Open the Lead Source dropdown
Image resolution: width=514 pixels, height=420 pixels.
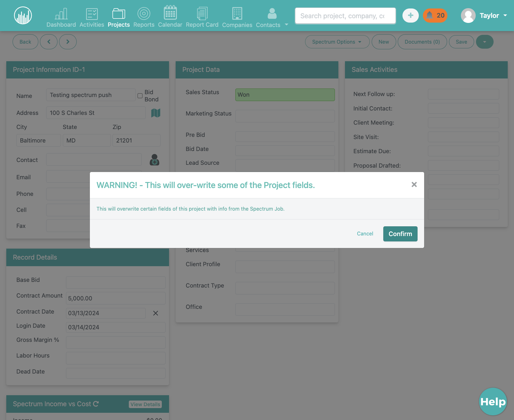tap(285, 165)
